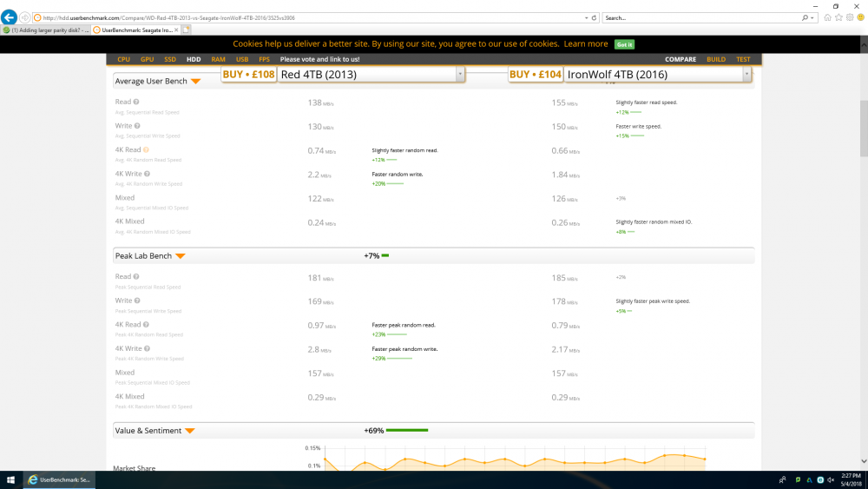Click the Got it cookie button
Screen dimensions: 868x489
tap(624, 44)
